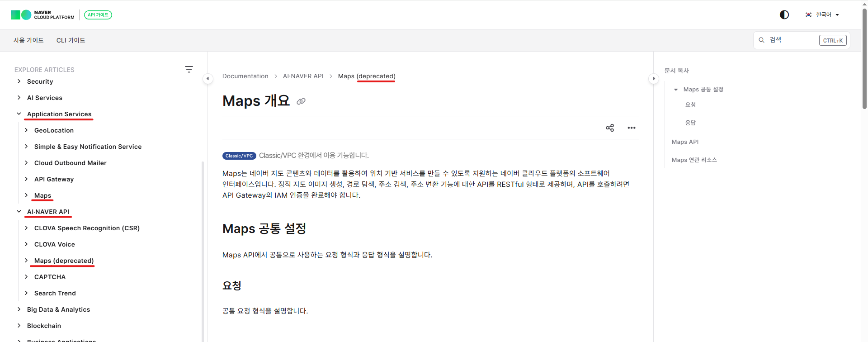Screen dimensions: 868x342
Task: Select AI Services in the sidebar
Action: (45, 98)
